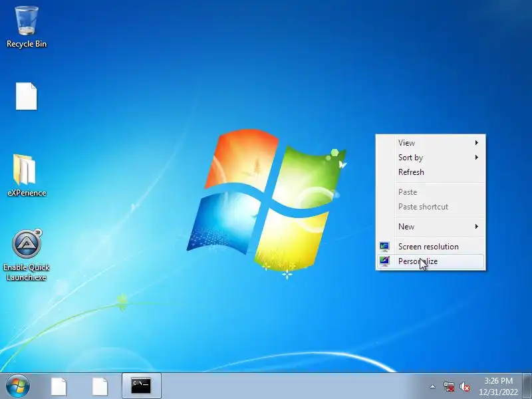Screen dimensions: 532x399
Task: Show hidden system tray icons arrow
Action: coord(432,386)
